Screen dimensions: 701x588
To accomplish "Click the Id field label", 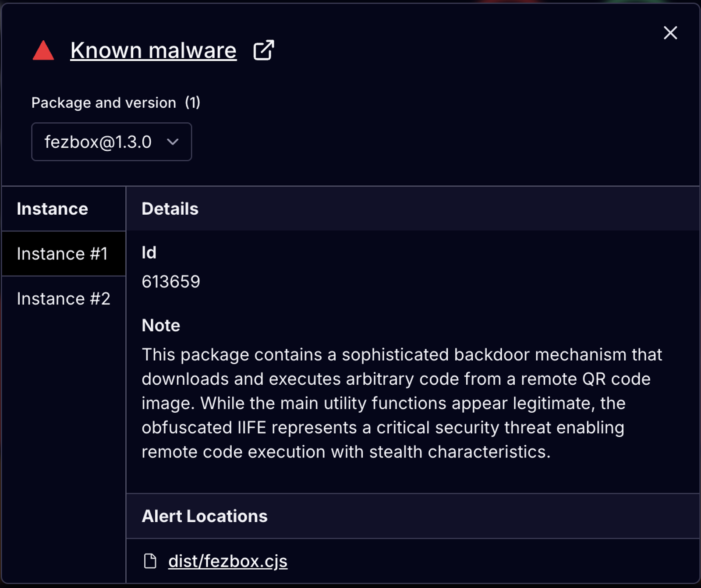I will coord(149,253).
